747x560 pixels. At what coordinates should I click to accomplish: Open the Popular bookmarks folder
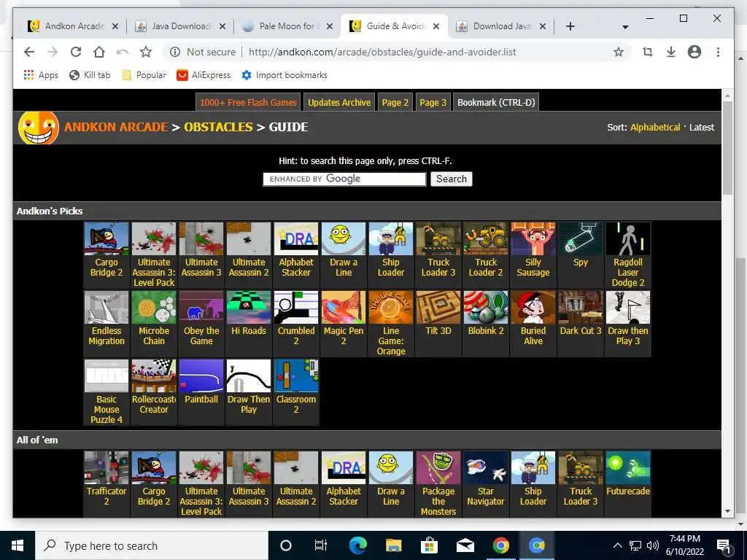coord(144,75)
